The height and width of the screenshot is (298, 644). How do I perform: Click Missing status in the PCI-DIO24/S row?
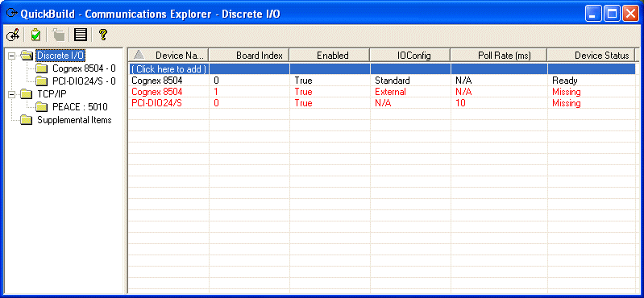tap(567, 103)
